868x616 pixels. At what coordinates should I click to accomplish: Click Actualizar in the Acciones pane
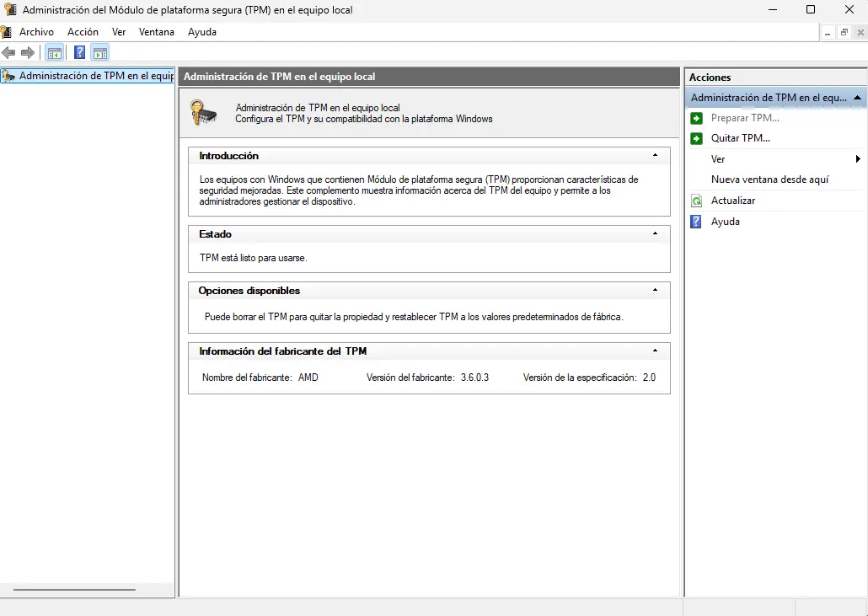[733, 201]
